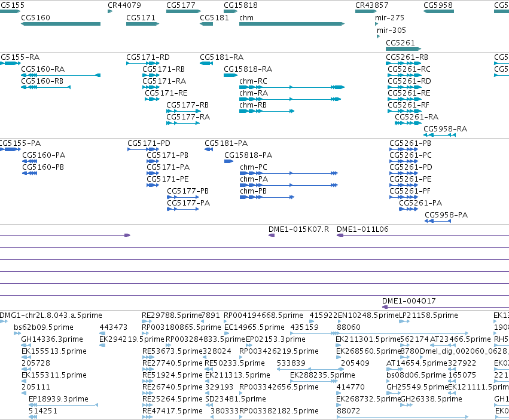Click the CG15818 gene label
The width and height of the screenshot is (509, 420).
[x=240, y=5]
